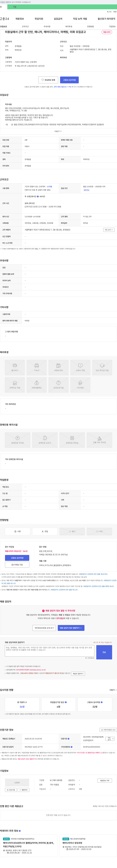Click the 장애인용 화장실 facility icon

[x=72, y=440]
